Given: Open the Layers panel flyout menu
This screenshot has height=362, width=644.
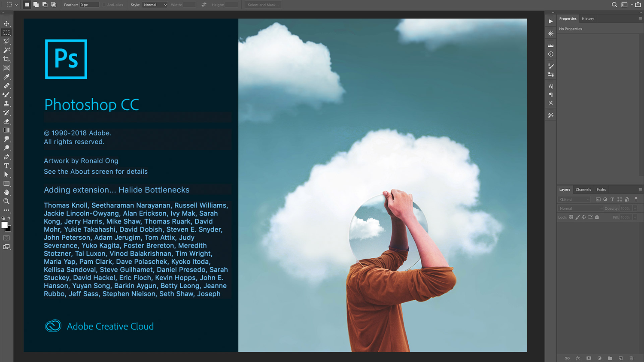Looking at the screenshot, I should pyautogui.click(x=640, y=190).
